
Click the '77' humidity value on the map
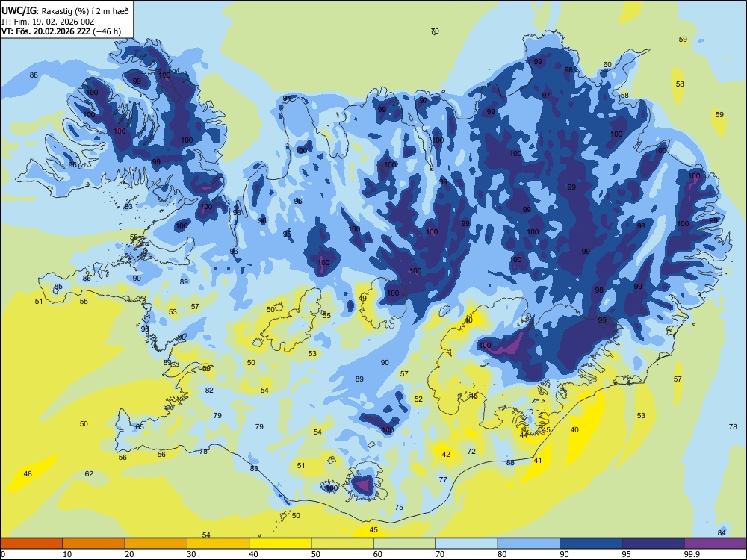[x=443, y=480]
